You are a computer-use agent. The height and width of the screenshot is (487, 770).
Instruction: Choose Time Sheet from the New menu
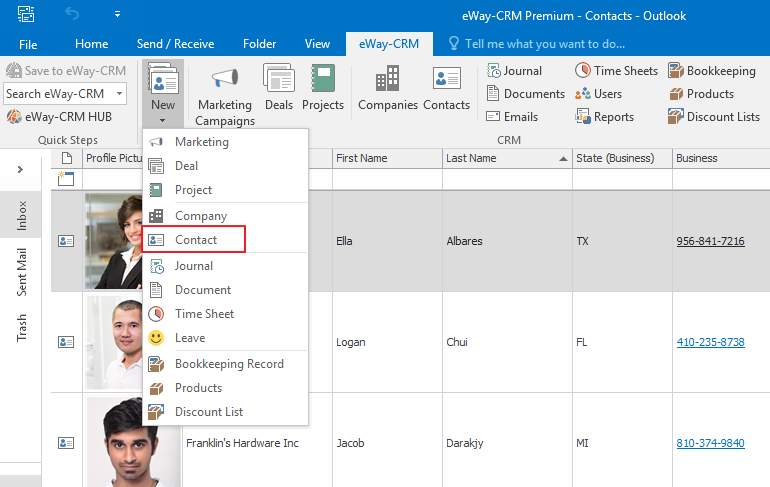[225, 314]
